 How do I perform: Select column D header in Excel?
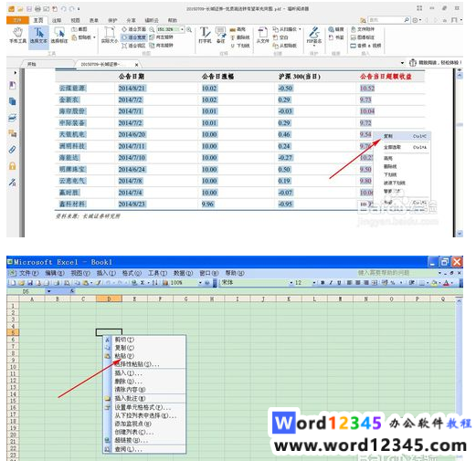[109, 299]
